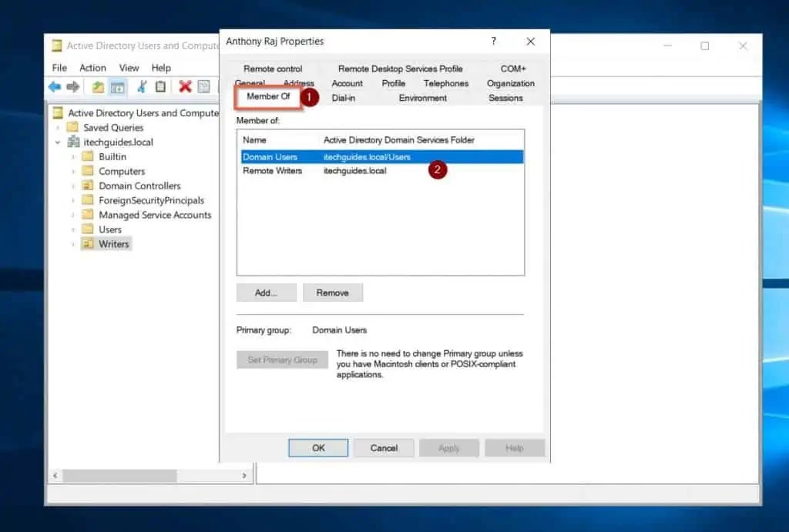Screen dimensions: 789x532
Task: Click the blue Back arrow in the toolbar
Action: point(55,87)
